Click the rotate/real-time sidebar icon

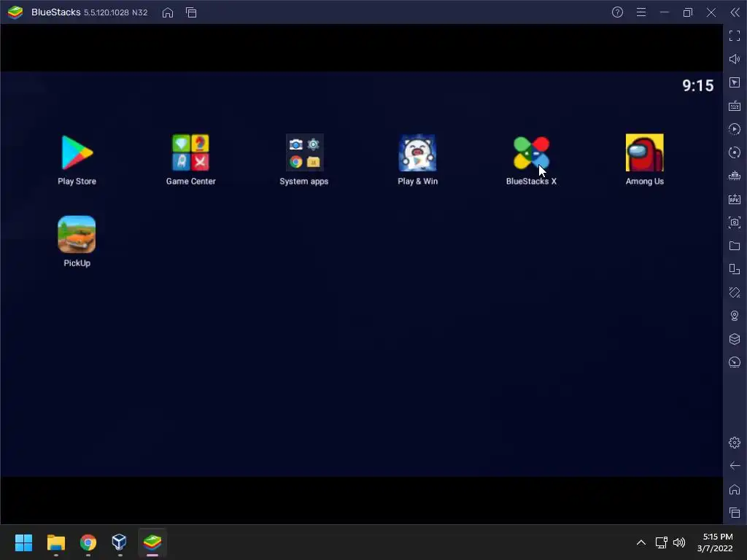(x=735, y=152)
